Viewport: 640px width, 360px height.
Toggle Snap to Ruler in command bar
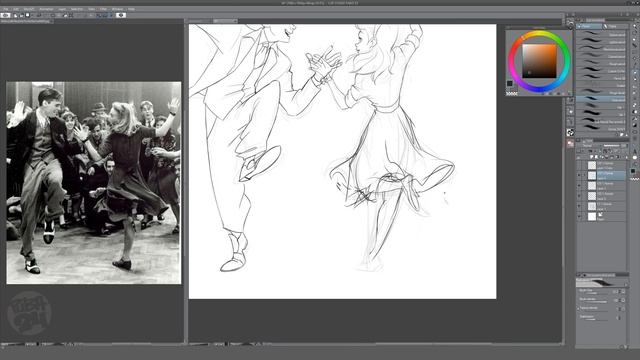point(99,16)
